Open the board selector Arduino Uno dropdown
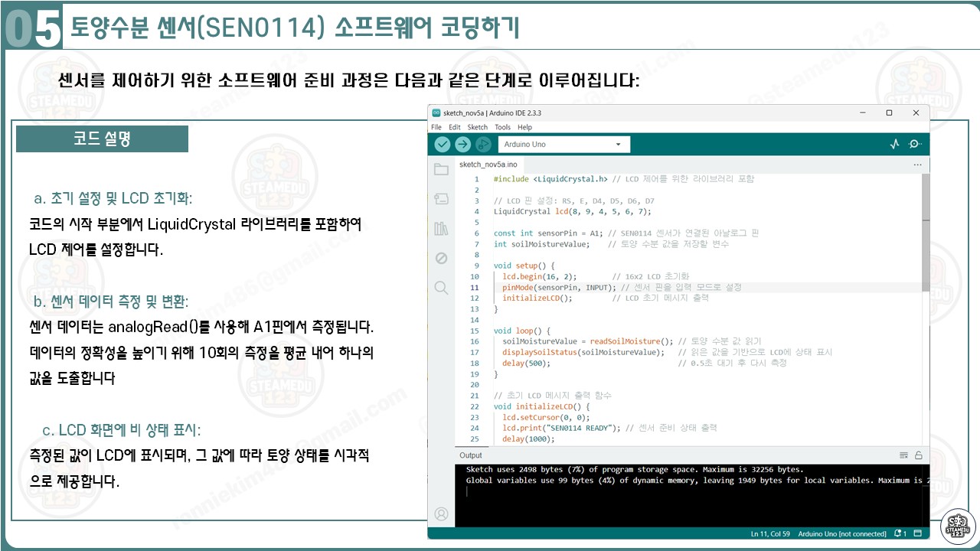The height and width of the screenshot is (551, 980). click(x=563, y=145)
